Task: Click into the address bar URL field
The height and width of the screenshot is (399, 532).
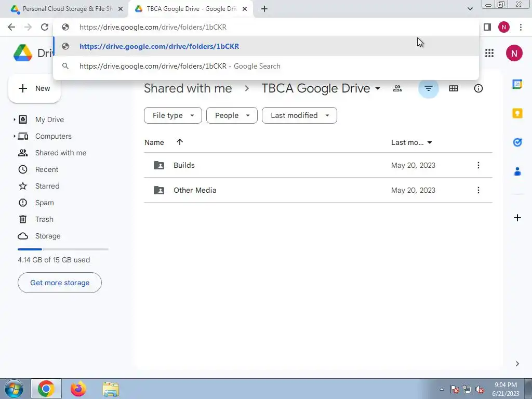Action: click(x=266, y=27)
